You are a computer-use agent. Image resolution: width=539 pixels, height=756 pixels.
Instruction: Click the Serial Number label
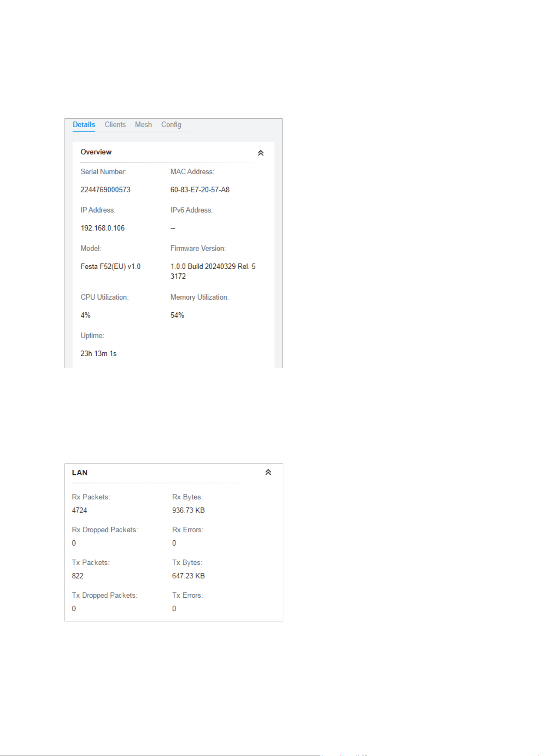[x=103, y=172]
